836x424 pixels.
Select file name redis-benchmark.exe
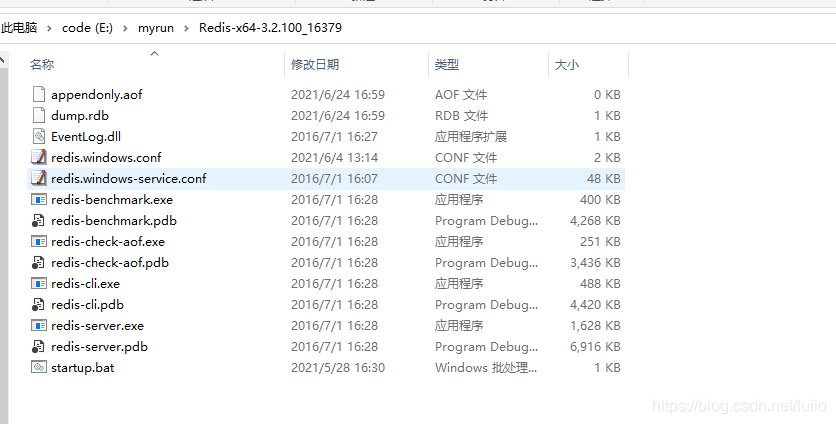112,199
